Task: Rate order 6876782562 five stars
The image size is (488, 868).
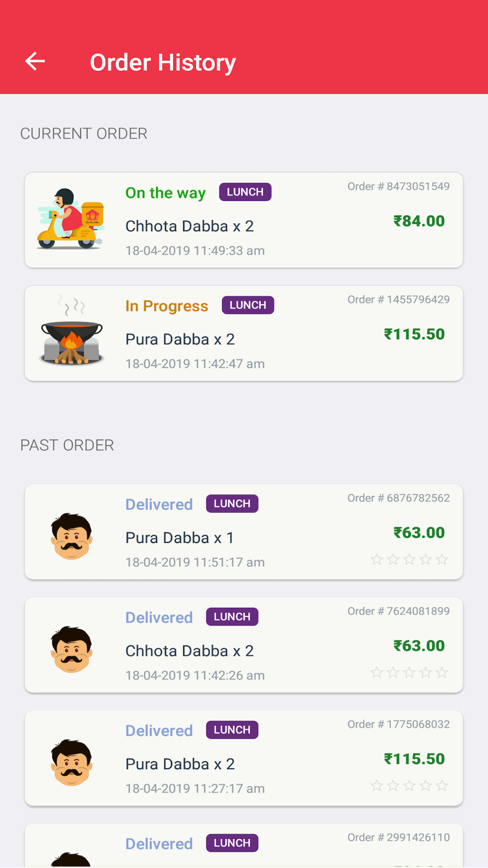Action: [442, 559]
